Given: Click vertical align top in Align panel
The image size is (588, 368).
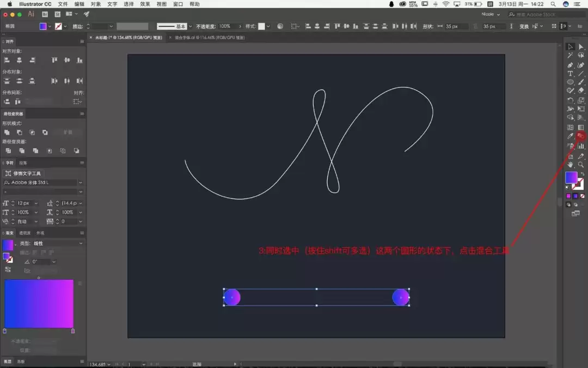Looking at the screenshot, I should tap(54, 60).
